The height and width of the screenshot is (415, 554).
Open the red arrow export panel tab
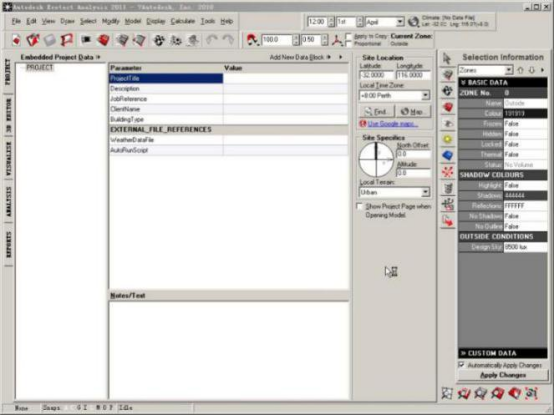coord(448,221)
